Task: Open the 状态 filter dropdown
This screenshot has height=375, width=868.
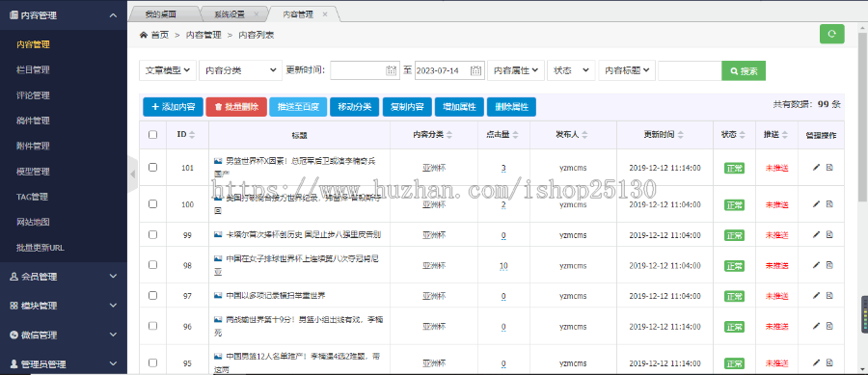Action: coord(571,70)
